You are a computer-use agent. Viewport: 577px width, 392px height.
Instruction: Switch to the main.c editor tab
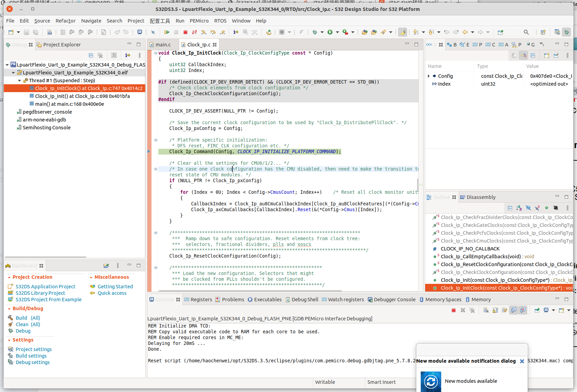pos(163,45)
